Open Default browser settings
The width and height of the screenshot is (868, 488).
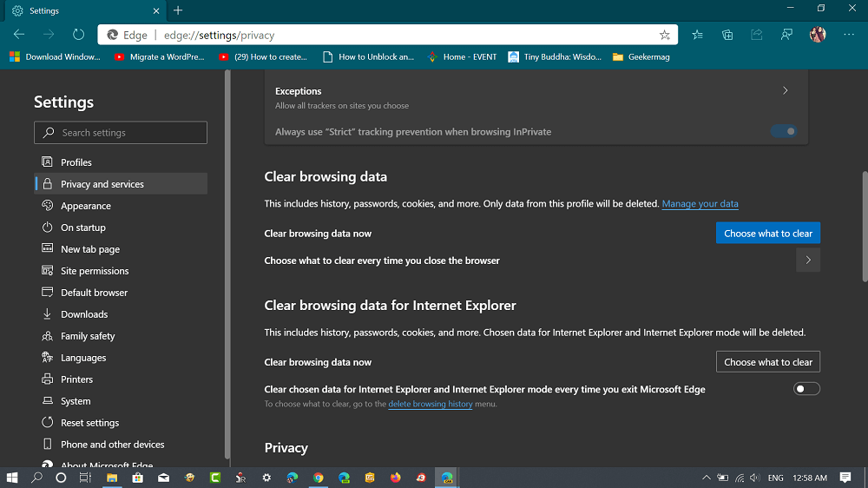[122, 293]
